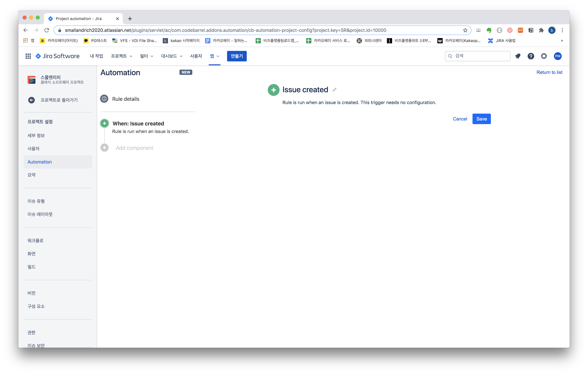Click the 검색 search field
The width and height of the screenshot is (588, 374).
(477, 56)
